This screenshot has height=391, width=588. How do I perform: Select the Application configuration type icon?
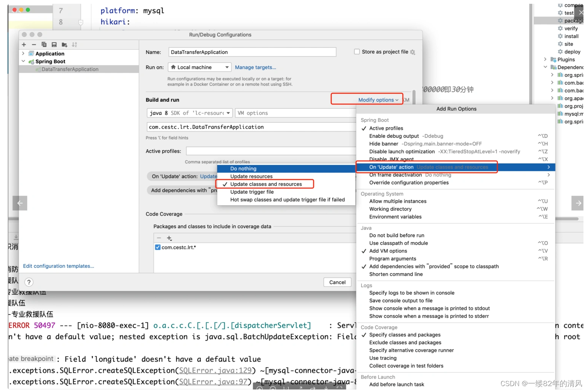click(31, 54)
